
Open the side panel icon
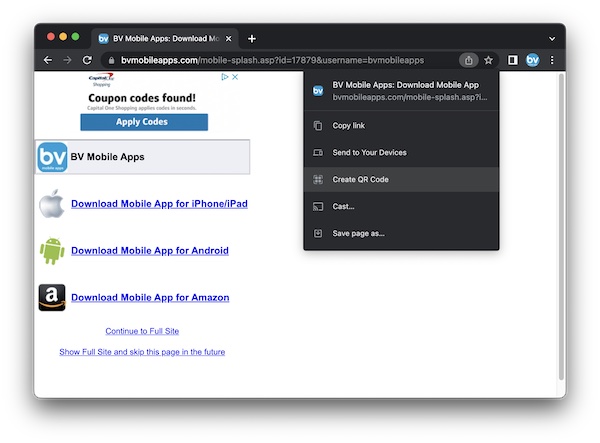512,60
